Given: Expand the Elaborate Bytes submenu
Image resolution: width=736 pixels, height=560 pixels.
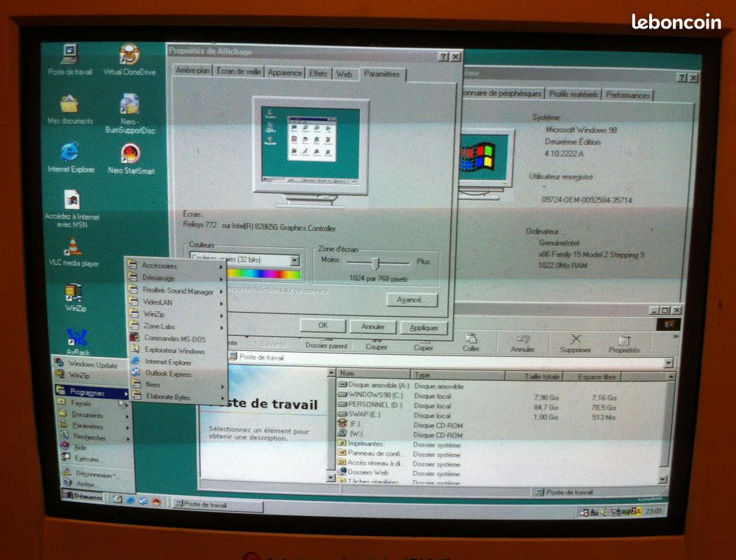Looking at the screenshot, I should pyautogui.click(x=177, y=397).
